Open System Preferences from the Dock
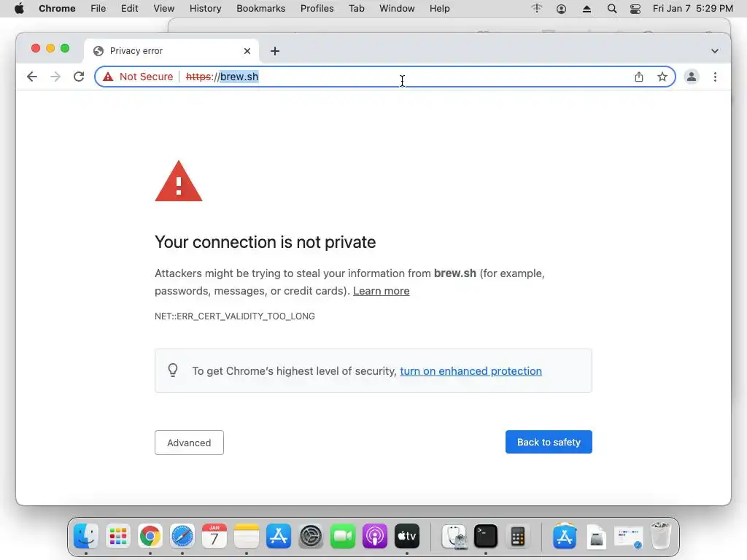Viewport: 747px width, 560px height. (311, 536)
